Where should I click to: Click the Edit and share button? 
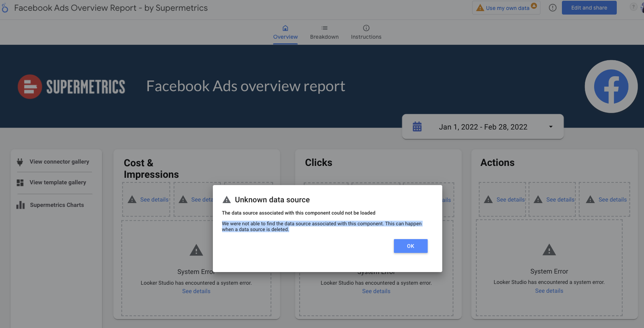589,8
